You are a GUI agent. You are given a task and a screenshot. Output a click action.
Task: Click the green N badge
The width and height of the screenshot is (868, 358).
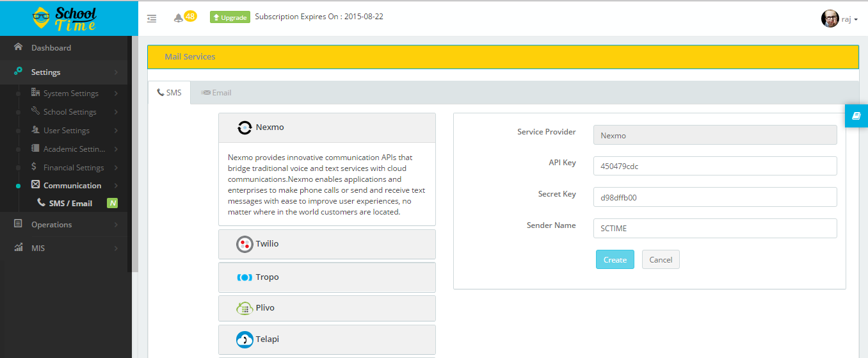pyautogui.click(x=113, y=203)
